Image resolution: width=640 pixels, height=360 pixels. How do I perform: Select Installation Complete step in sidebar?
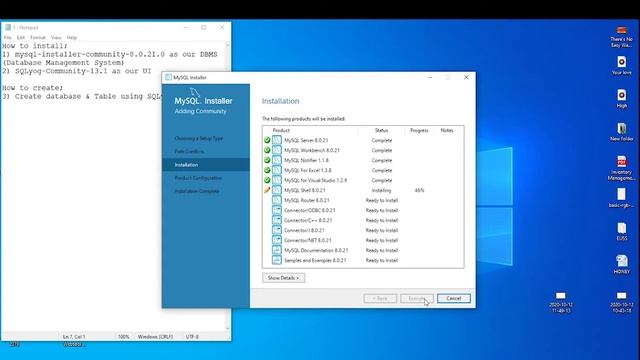tap(197, 191)
